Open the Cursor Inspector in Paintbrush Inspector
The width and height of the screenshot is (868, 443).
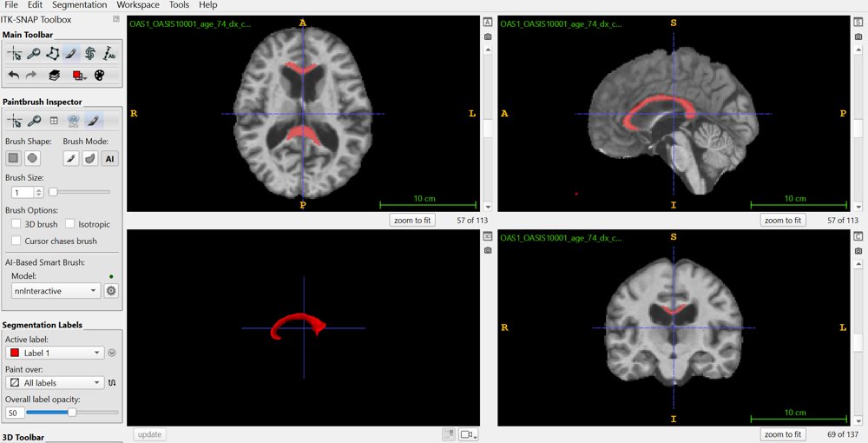pyautogui.click(x=15, y=120)
